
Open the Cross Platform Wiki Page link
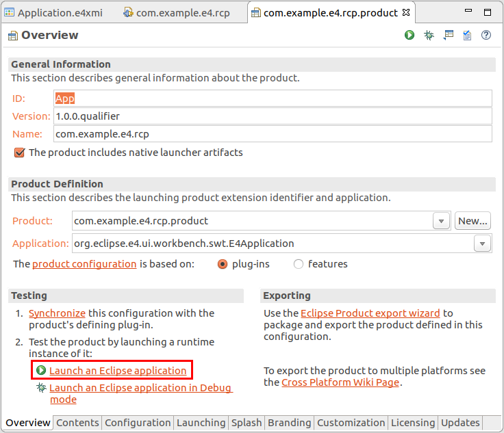340,382
